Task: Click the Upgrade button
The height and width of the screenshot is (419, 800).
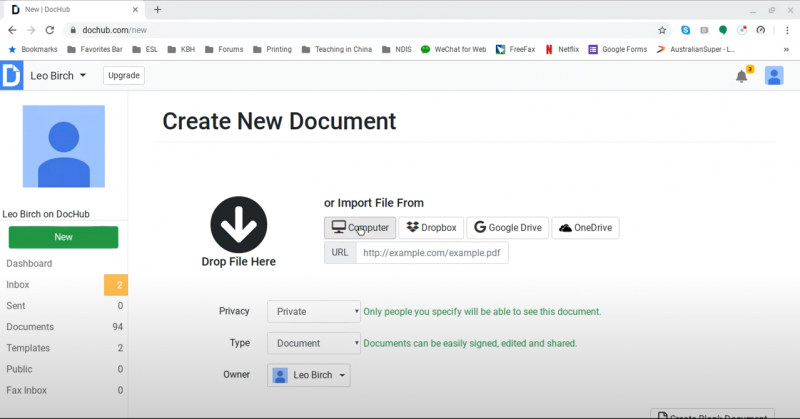Action: pos(123,76)
